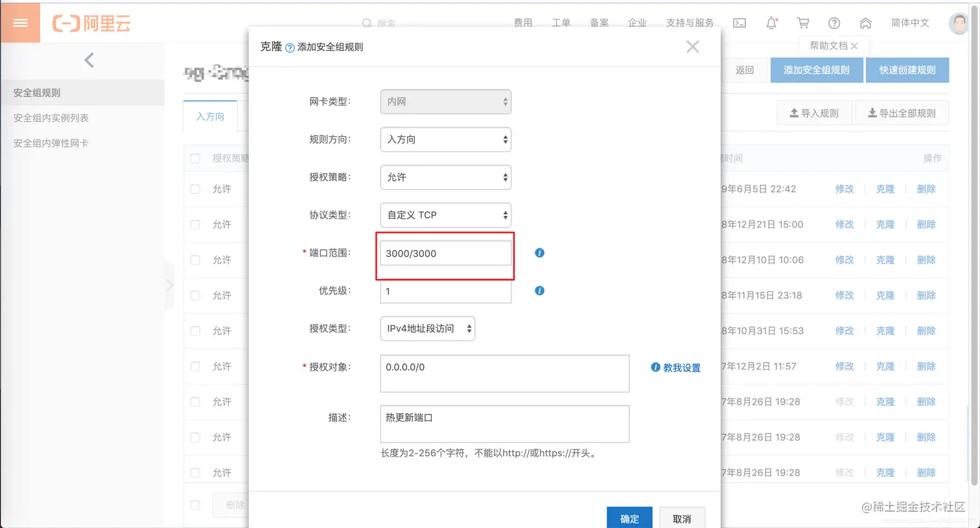The height and width of the screenshot is (528, 980).
Task: Open the Cloud Shell terminal icon
Action: pyautogui.click(x=740, y=23)
